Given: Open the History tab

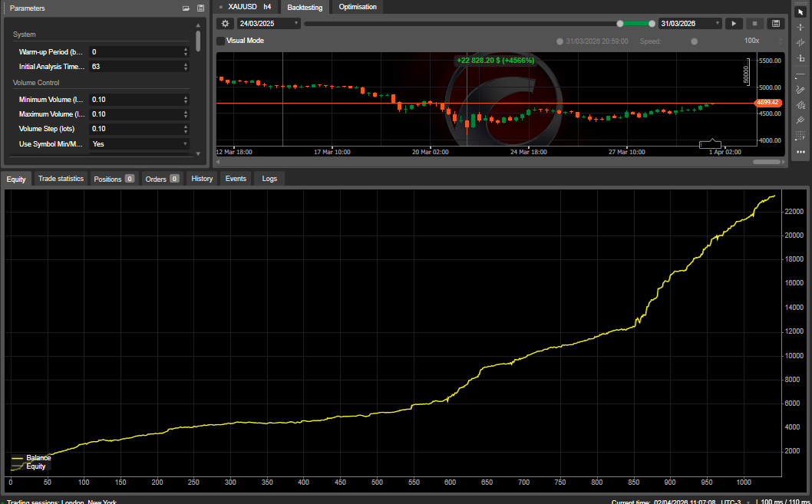Looking at the screenshot, I should pyautogui.click(x=202, y=179).
